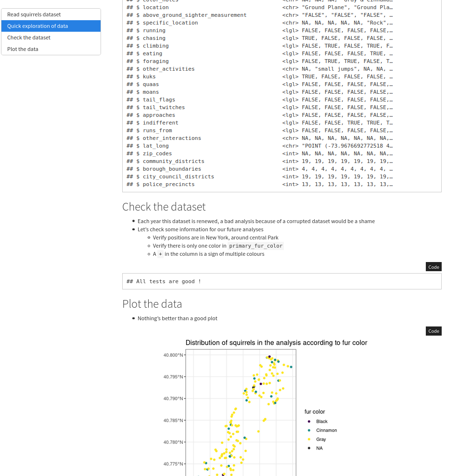The width and height of the screenshot is (472, 476).
Task: Click the '$ running' output row
Action: 260,31
